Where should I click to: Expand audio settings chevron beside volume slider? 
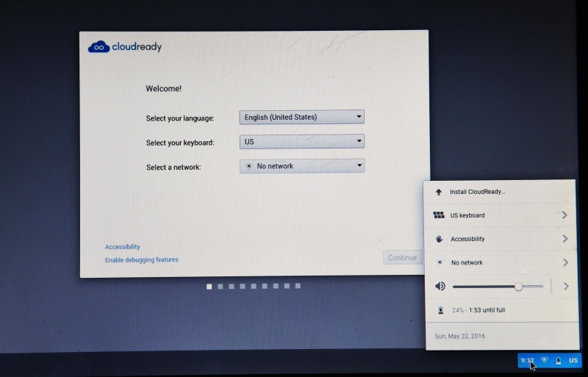(565, 286)
